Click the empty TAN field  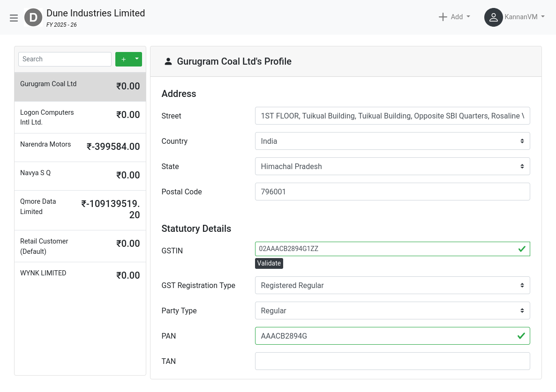pyautogui.click(x=392, y=361)
